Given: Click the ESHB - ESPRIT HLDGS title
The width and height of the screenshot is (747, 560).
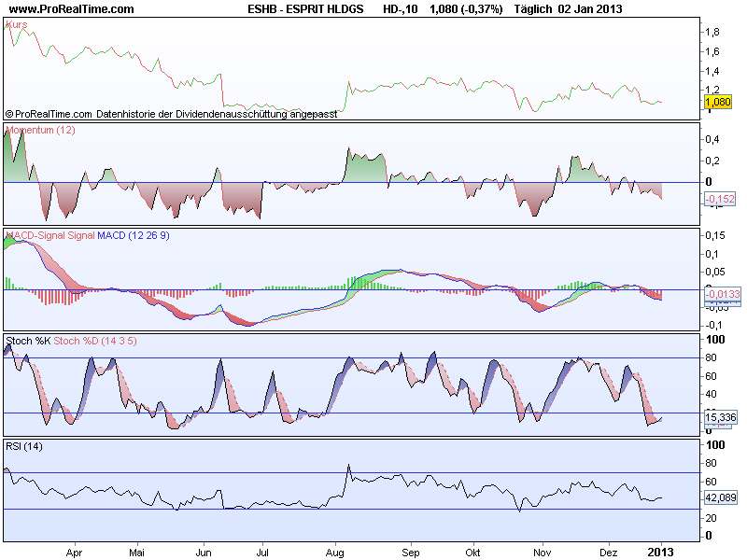Looking at the screenshot, I should 305,8.
